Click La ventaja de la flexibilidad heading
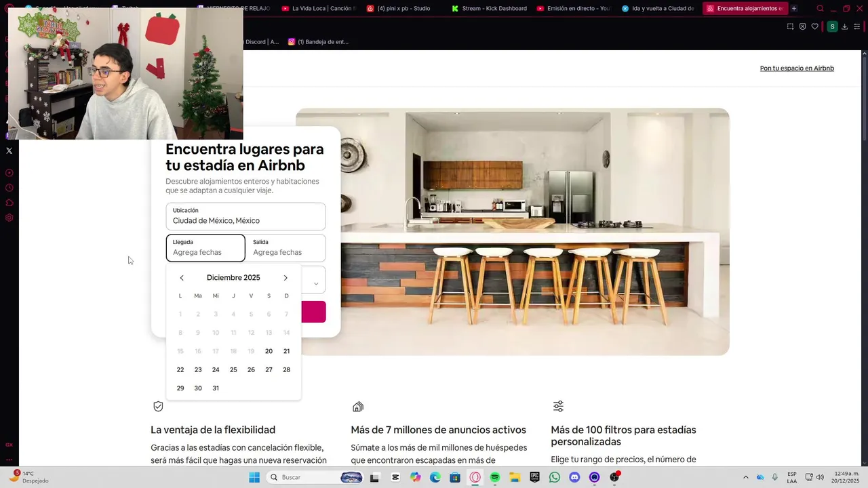This screenshot has width=868, height=488. 213,430
